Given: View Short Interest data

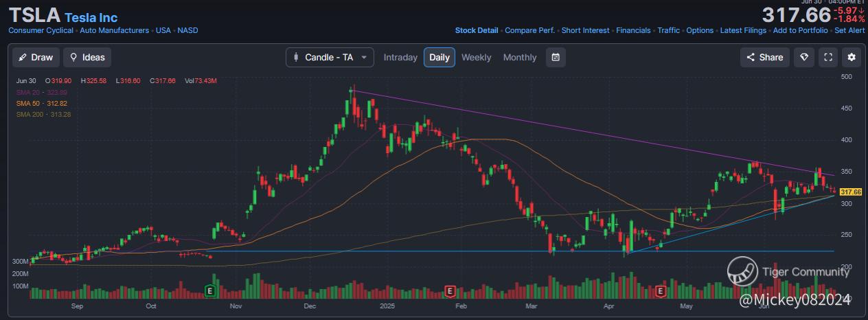Looking at the screenshot, I should tap(585, 30).
